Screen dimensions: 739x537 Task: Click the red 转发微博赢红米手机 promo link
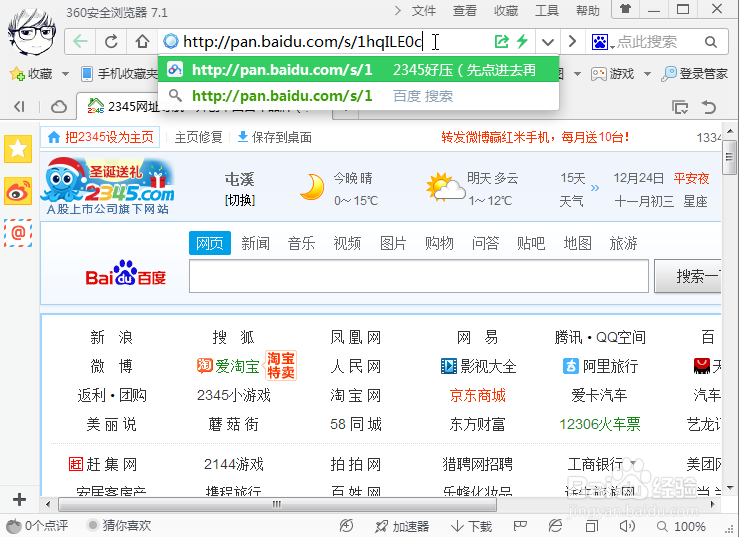(535, 137)
